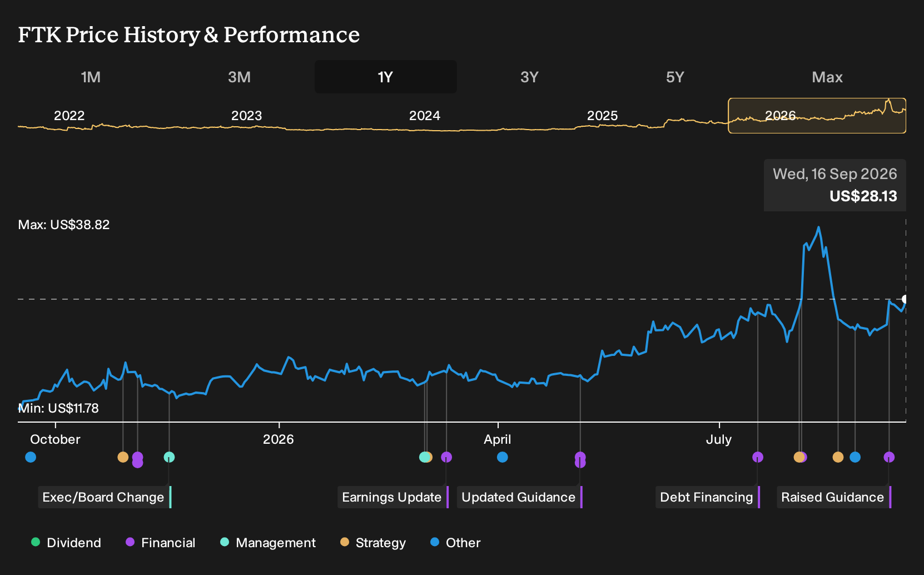Toggle the Management legend filter

pos(268,543)
